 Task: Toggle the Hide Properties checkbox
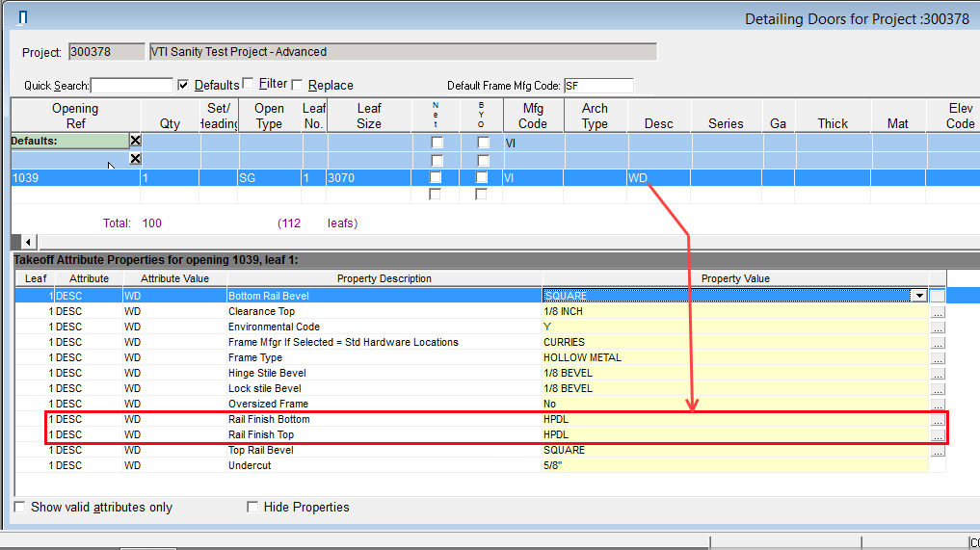(252, 507)
